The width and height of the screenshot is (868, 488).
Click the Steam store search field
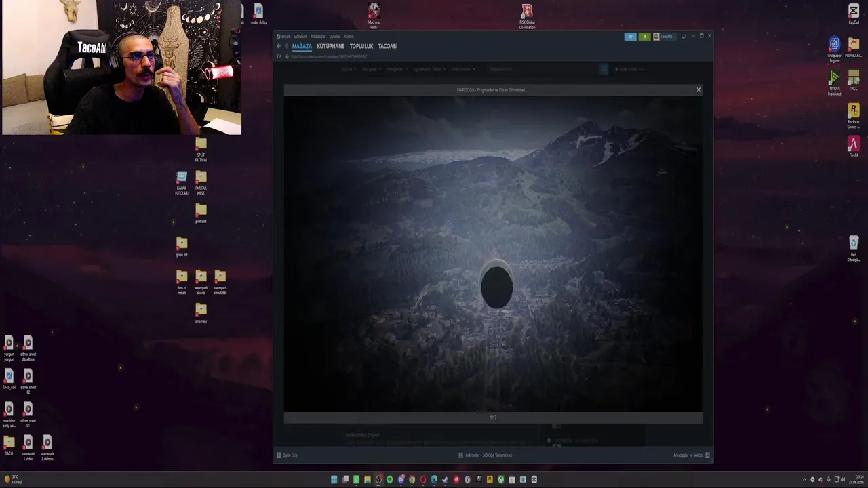542,69
